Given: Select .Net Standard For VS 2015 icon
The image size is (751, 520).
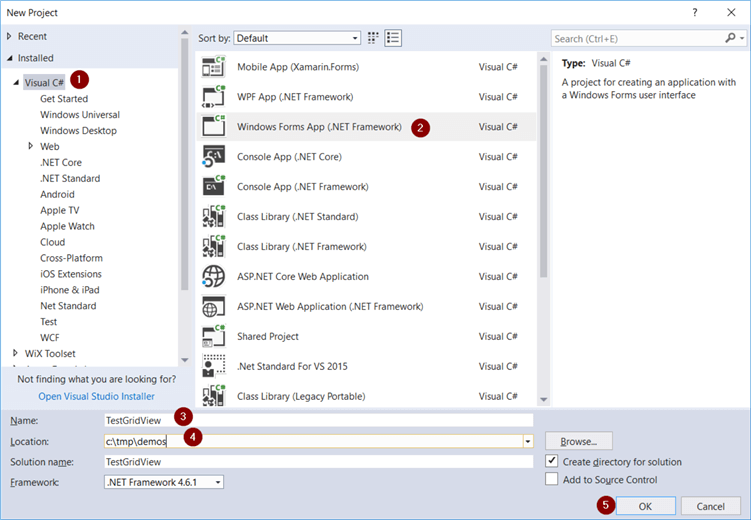Looking at the screenshot, I should pos(213,366).
